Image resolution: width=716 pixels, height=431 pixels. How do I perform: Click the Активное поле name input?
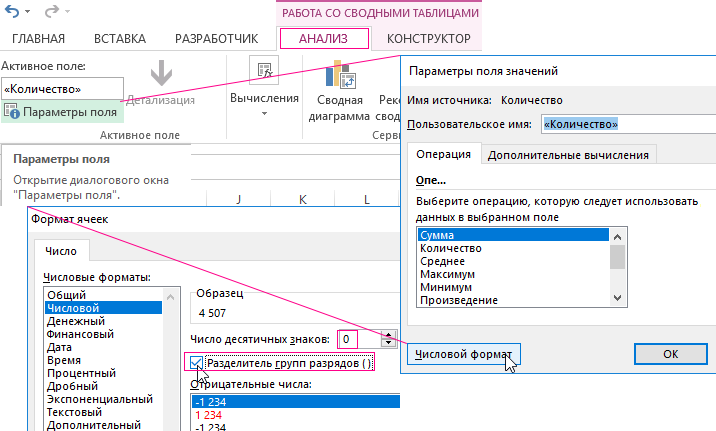[x=62, y=89]
